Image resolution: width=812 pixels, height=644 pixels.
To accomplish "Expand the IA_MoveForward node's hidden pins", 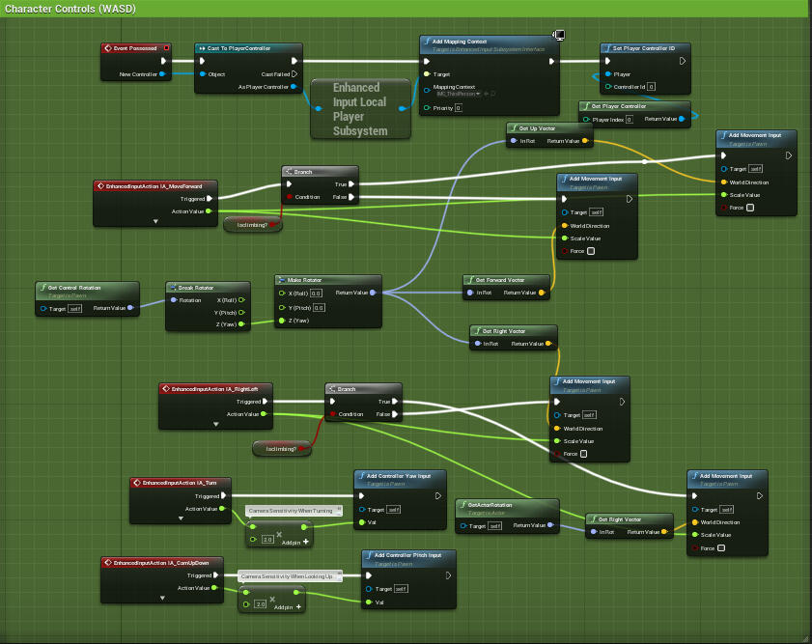I will (156, 221).
